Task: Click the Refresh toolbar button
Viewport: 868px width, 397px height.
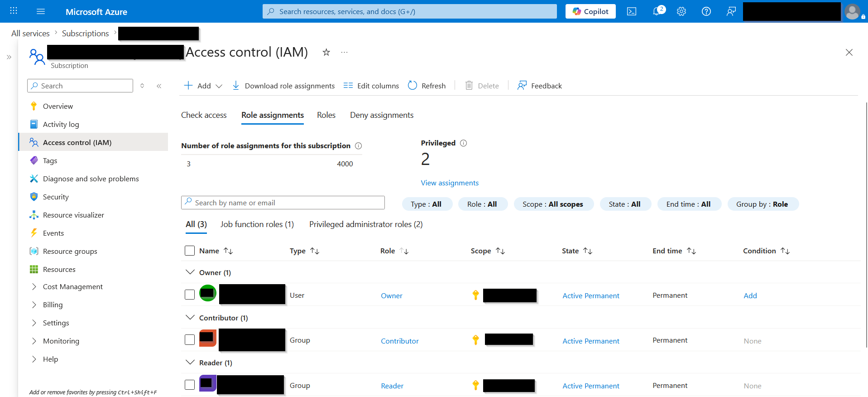Action: pyautogui.click(x=427, y=86)
